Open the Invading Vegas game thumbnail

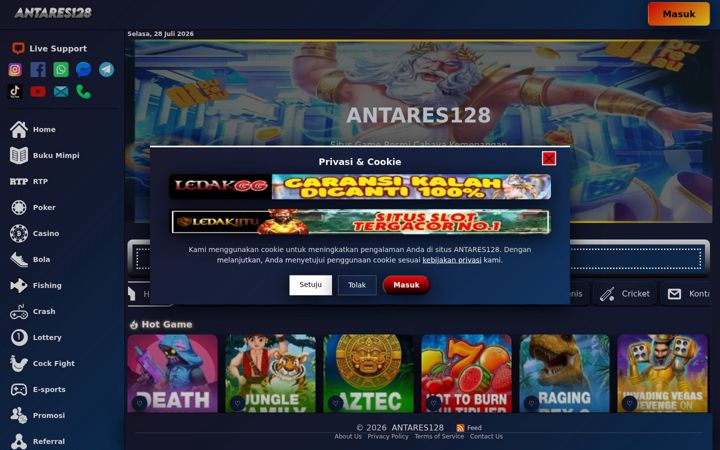point(662,373)
